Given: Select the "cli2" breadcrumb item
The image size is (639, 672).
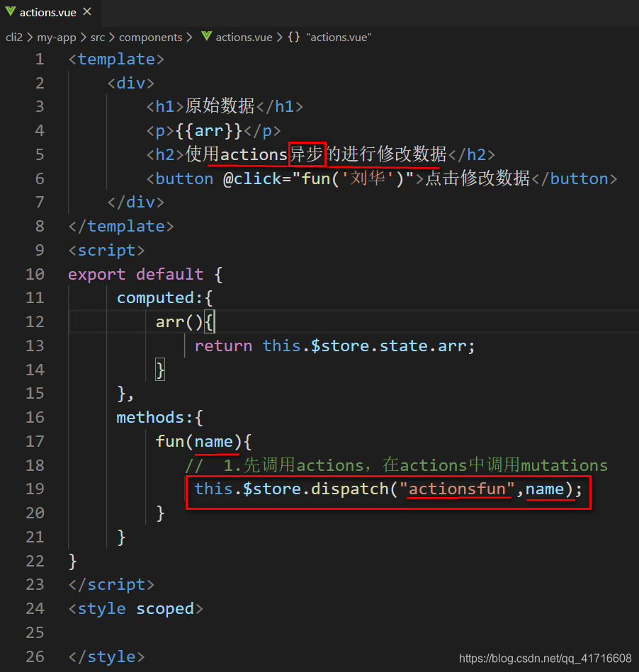Looking at the screenshot, I should [14, 37].
